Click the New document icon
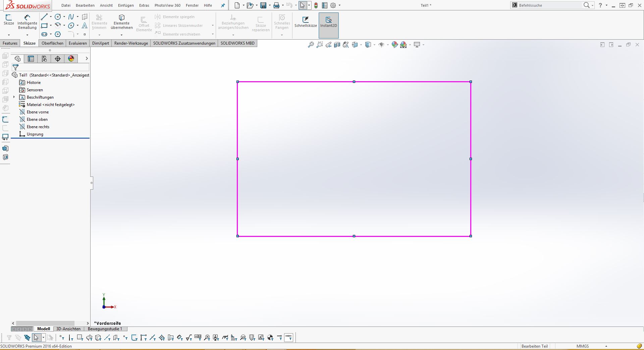Viewport: 644px width, 350px height. coord(237,5)
